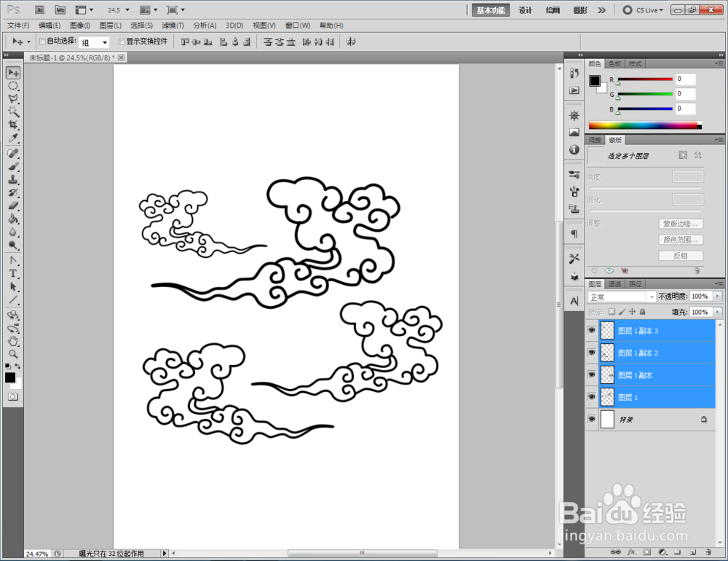Open the screen mode dropdown
The width and height of the screenshot is (728, 561).
click(x=176, y=9)
